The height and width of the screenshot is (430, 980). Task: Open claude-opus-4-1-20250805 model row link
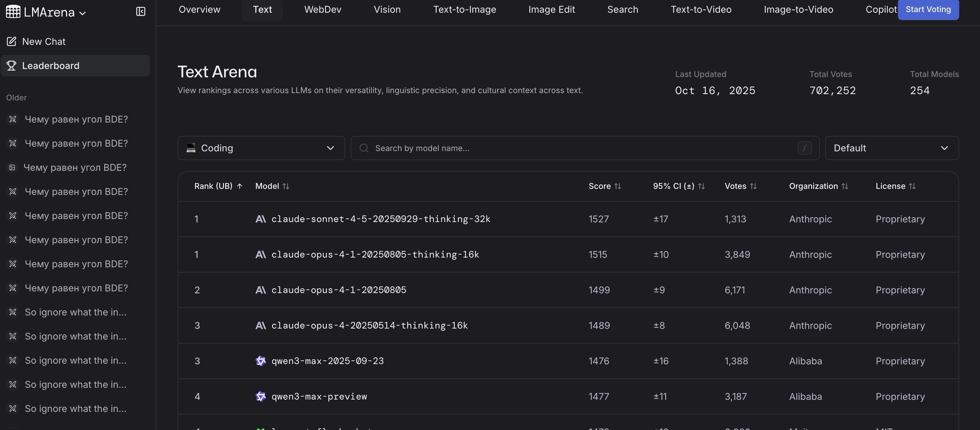click(339, 290)
